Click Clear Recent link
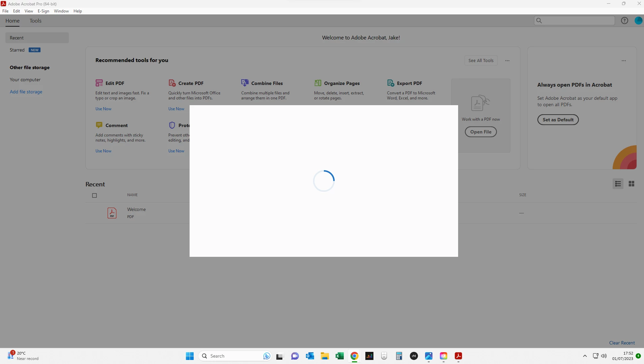The height and width of the screenshot is (364, 644). [x=622, y=343]
